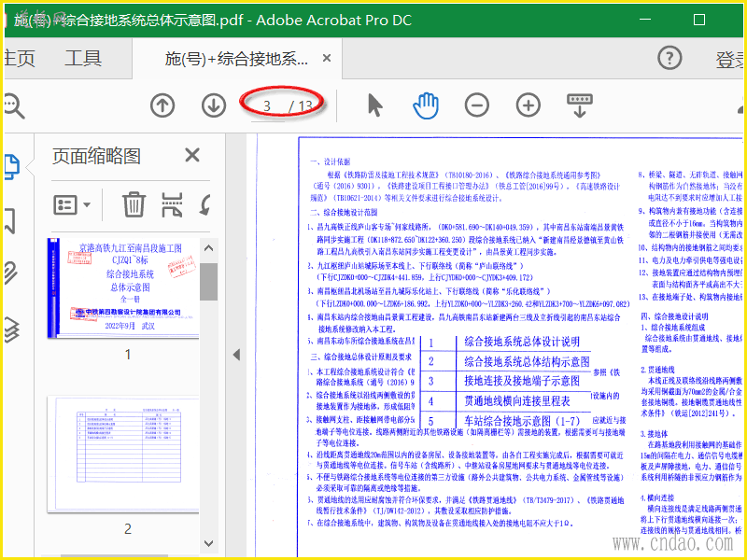This screenshot has height=560, width=747.
Task: Click the heading 三、综合接地总体设计原则及要求
Action: pos(361,357)
